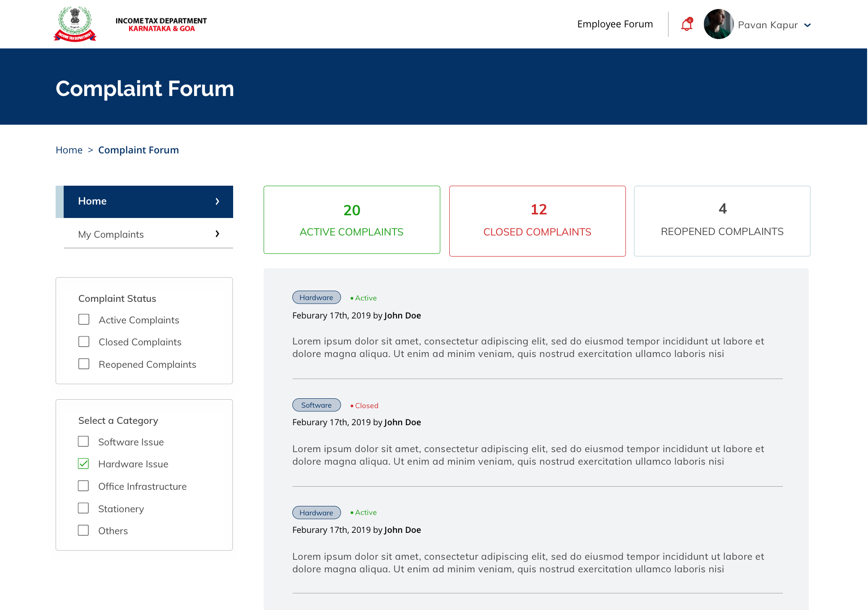Click the Active status indicator on first complaint
The image size is (868, 610).
coord(364,298)
